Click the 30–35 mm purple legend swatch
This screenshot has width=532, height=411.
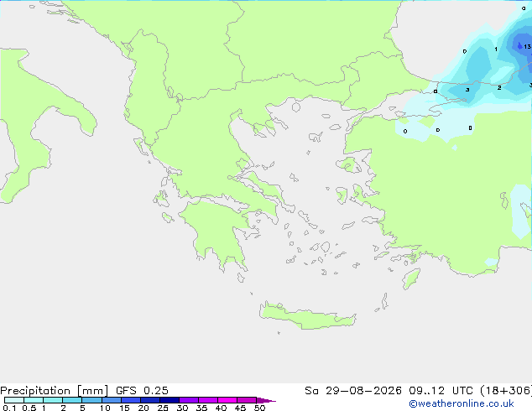[189, 400]
